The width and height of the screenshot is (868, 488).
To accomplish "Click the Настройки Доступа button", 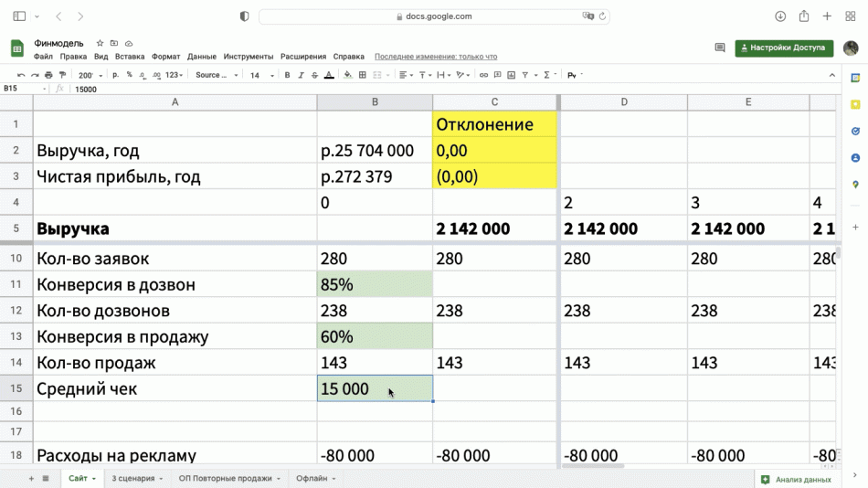I will tap(784, 48).
